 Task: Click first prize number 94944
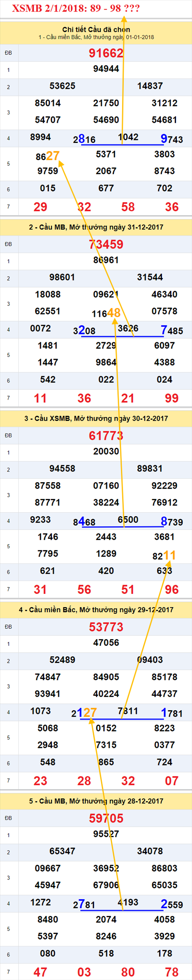pyautogui.click(x=106, y=69)
